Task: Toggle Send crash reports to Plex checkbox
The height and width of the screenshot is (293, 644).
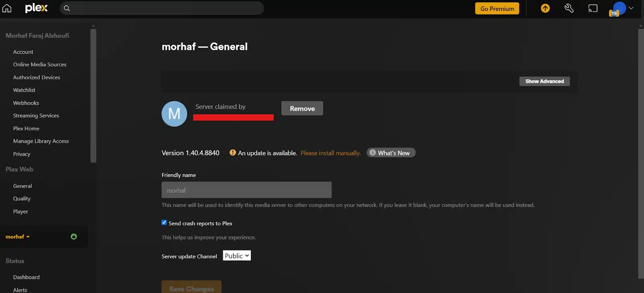Action: click(x=164, y=223)
